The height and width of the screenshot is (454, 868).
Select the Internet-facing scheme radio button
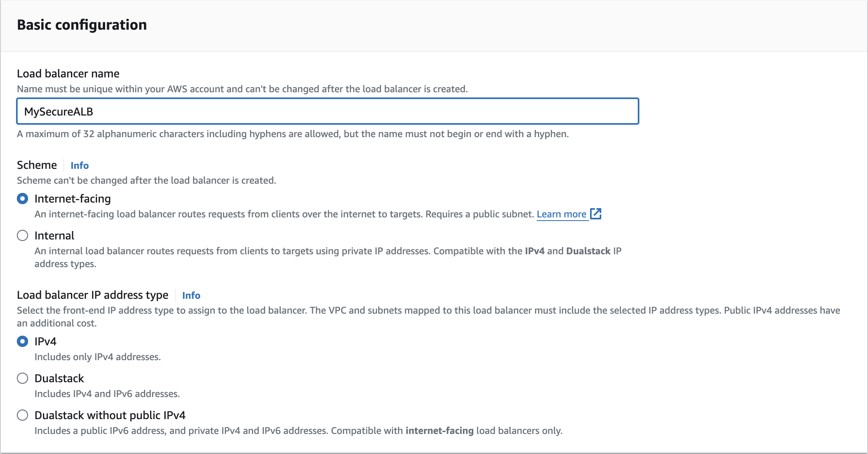coord(22,199)
